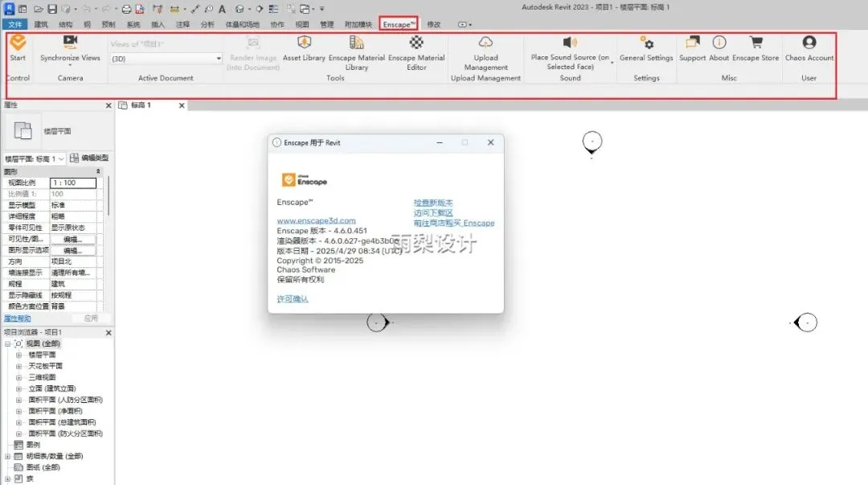This screenshot has height=485, width=868.
Task: Close the 标高 1 view tab
Action: tap(182, 105)
